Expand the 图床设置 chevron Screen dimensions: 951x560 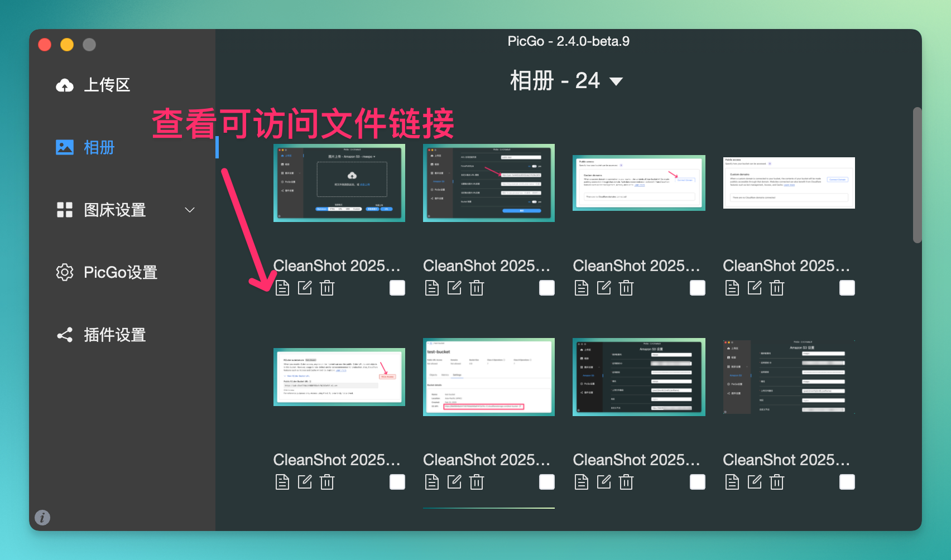point(190,210)
